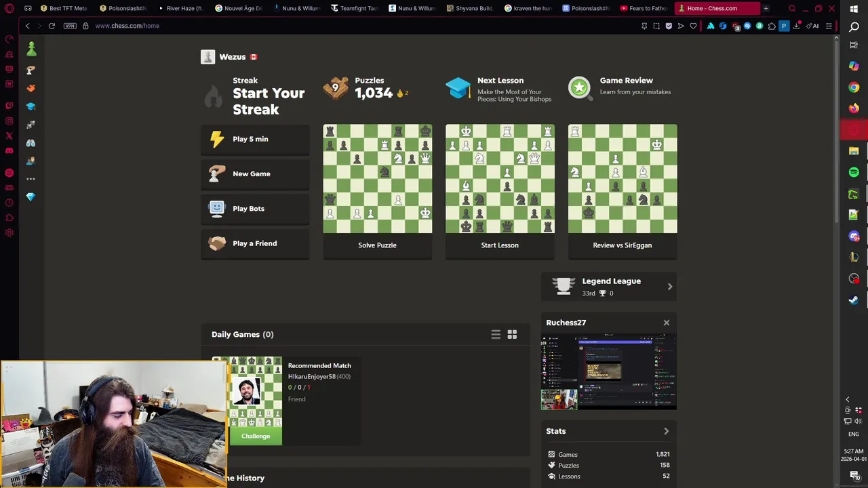Toggle the VPN badge in address bar
This screenshot has height=488, width=868.
pyautogui.click(x=70, y=26)
